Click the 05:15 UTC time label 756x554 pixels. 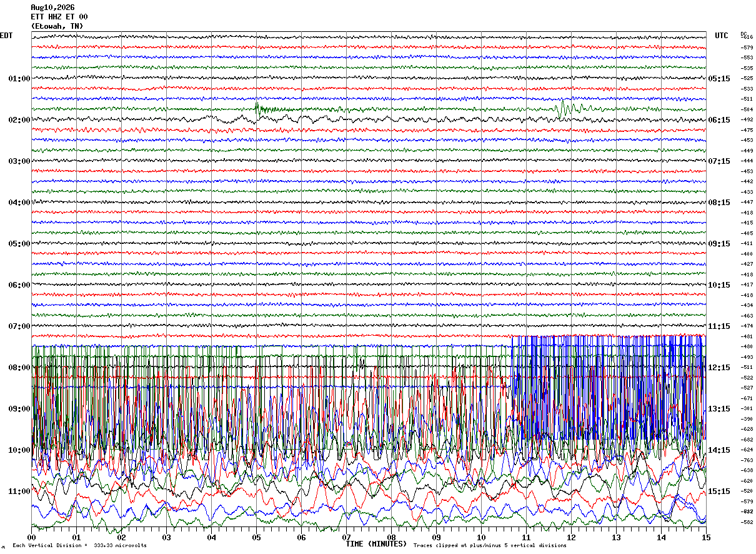point(719,79)
